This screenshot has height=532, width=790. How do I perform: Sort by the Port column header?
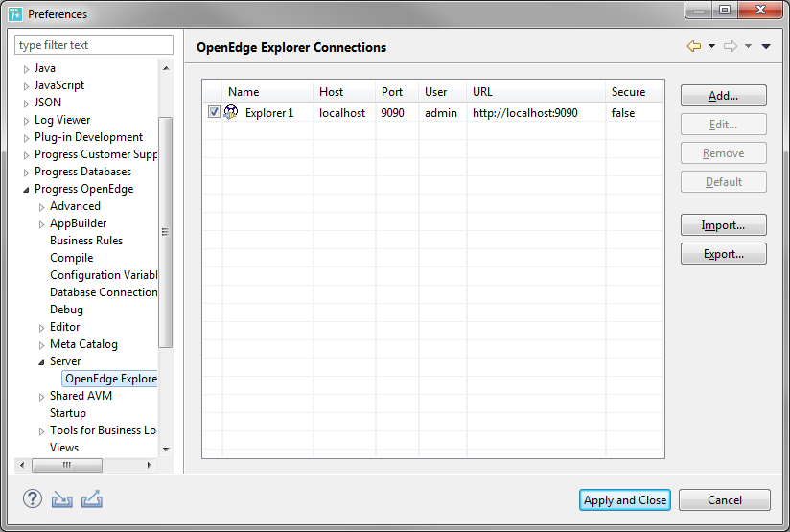[x=397, y=92]
